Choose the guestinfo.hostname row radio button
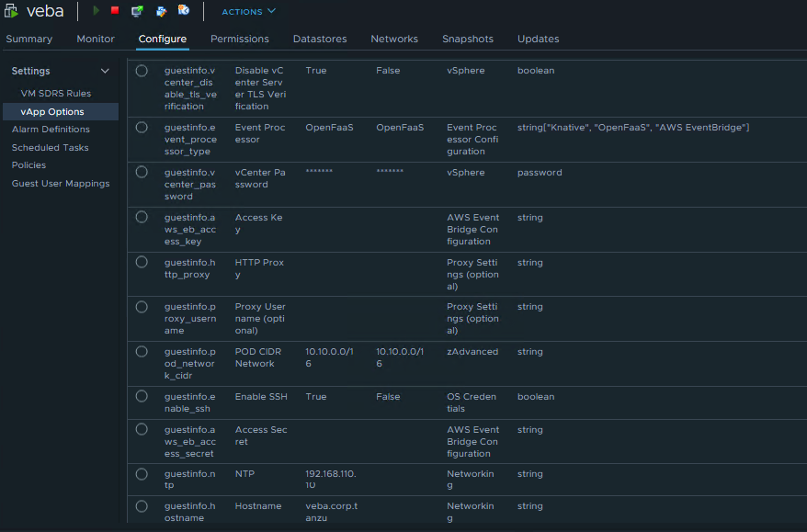The height and width of the screenshot is (532, 807). pyautogui.click(x=142, y=506)
